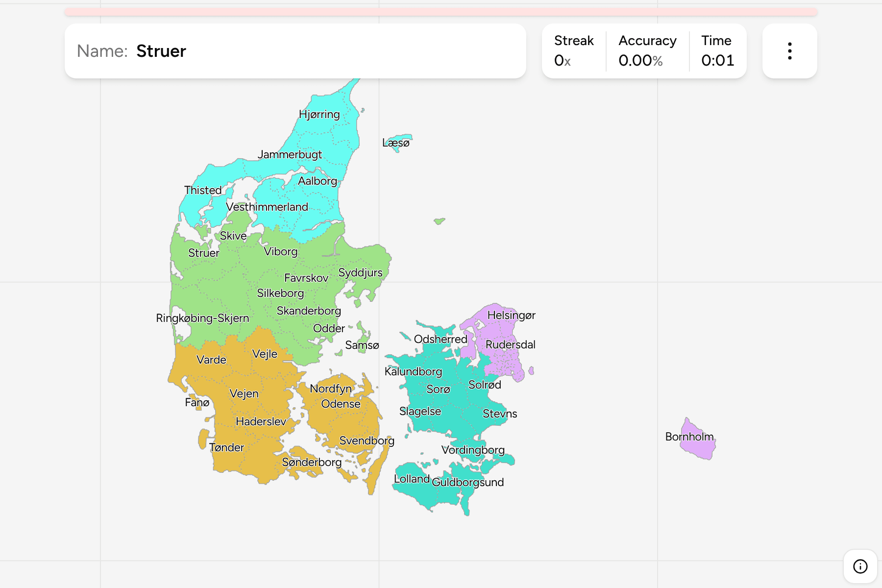Select Guldborgsund on the map

[x=467, y=482]
